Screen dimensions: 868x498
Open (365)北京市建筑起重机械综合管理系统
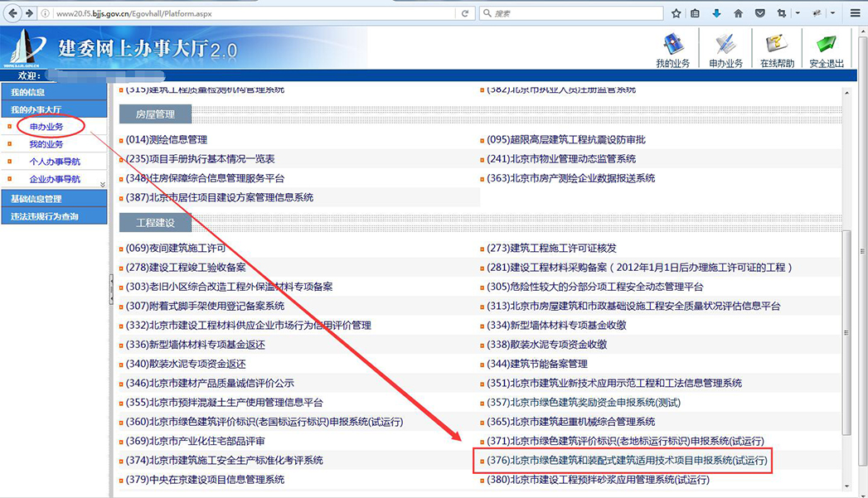click(x=570, y=423)
